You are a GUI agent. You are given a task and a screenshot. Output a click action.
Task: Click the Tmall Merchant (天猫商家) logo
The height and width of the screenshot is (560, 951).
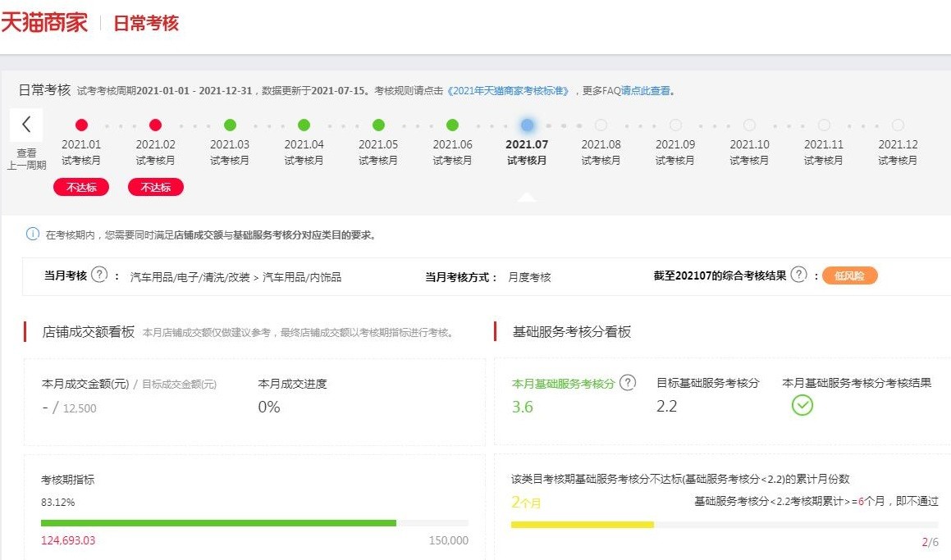tap(44, 22)
